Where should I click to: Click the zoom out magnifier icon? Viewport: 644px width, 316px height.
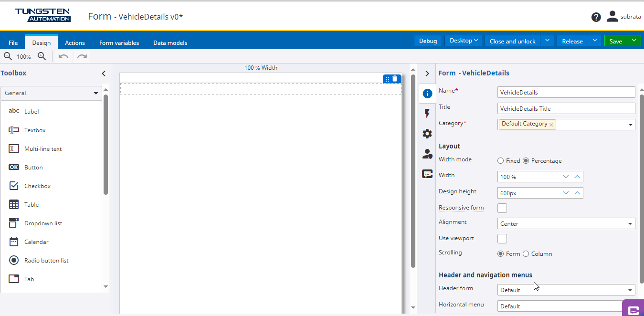pyautogui.click(x=8, y=56)
